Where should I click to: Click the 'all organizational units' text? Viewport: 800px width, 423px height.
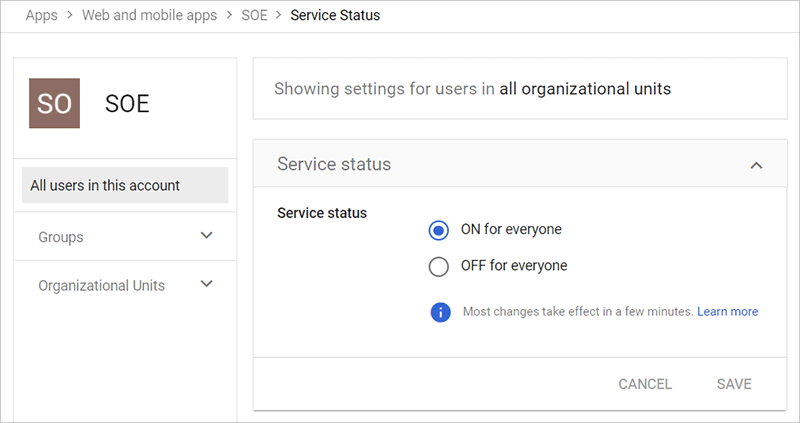pyautogui.click(x=585, y=89)
